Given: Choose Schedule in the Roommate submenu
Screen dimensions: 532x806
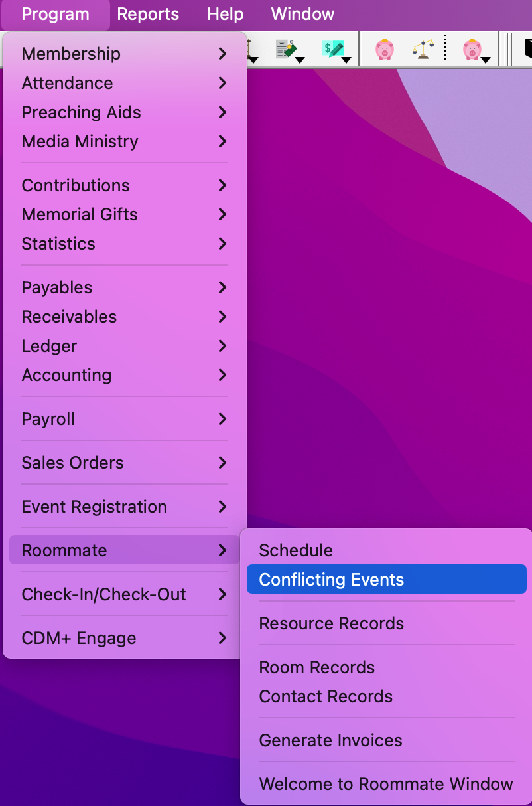Looking at the screenshot, I should pyautogui.click(x=296, y=550).
